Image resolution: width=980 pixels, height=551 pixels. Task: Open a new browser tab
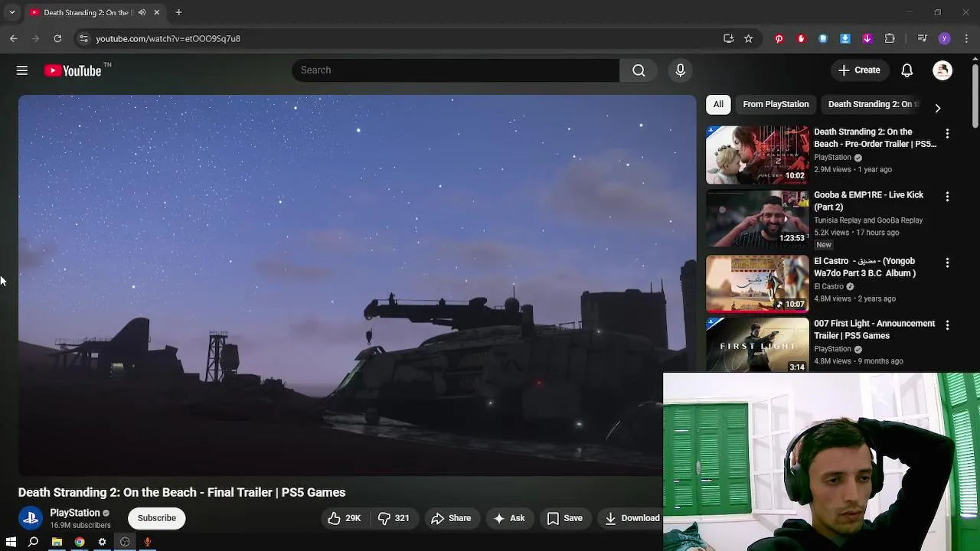pyautogui.click(x=178, y=12)
